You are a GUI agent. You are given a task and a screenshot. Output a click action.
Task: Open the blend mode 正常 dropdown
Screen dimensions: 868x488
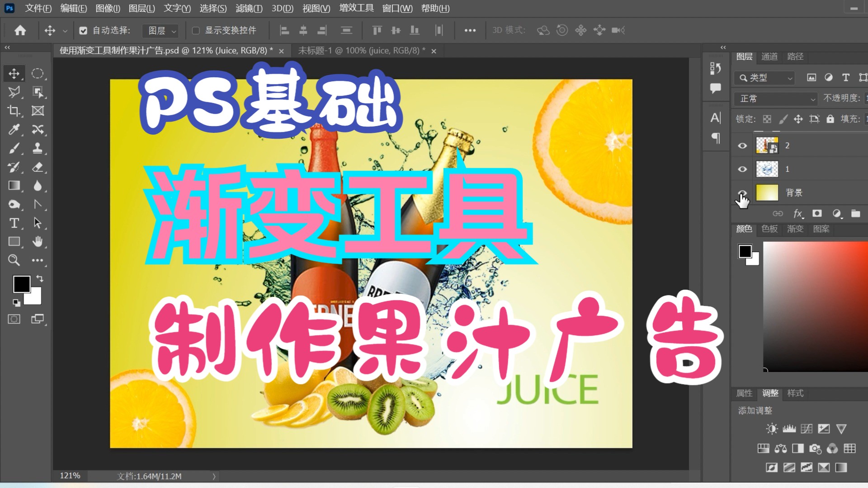(x=776, y=99)
